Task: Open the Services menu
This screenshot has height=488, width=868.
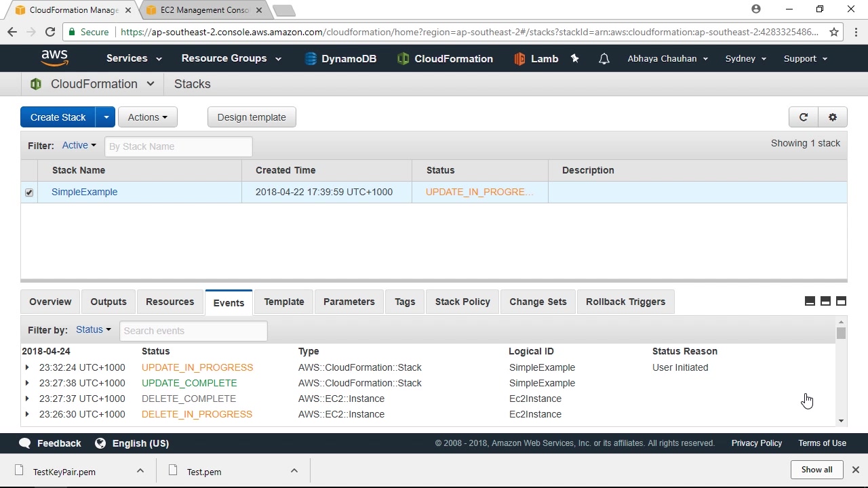Action: click(134, 58)
